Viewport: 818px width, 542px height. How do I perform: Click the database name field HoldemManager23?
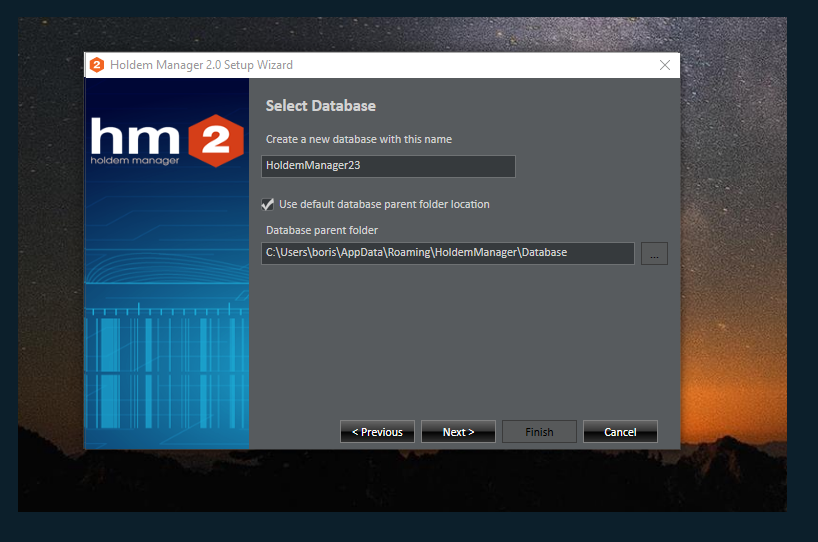point(388,166)
